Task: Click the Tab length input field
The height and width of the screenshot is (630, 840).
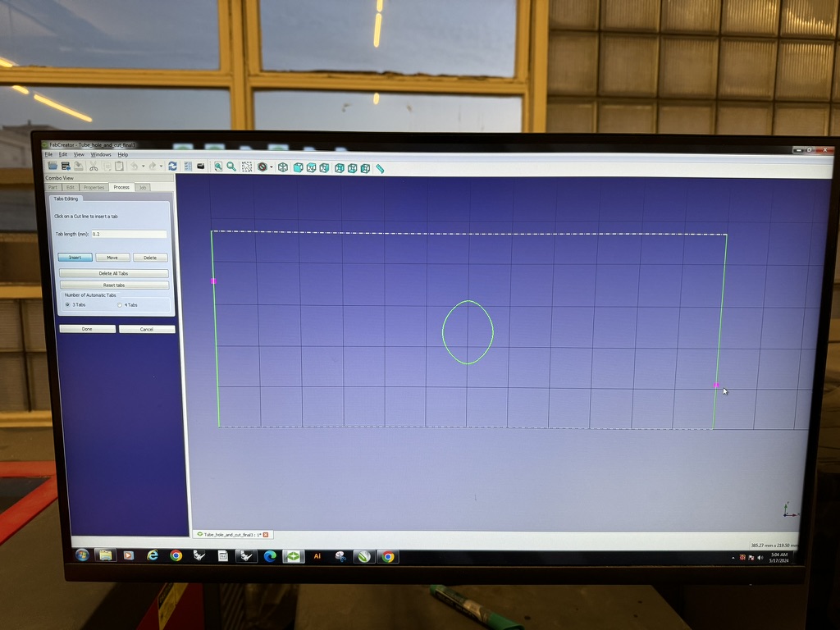Action: (x=129, y=234)
